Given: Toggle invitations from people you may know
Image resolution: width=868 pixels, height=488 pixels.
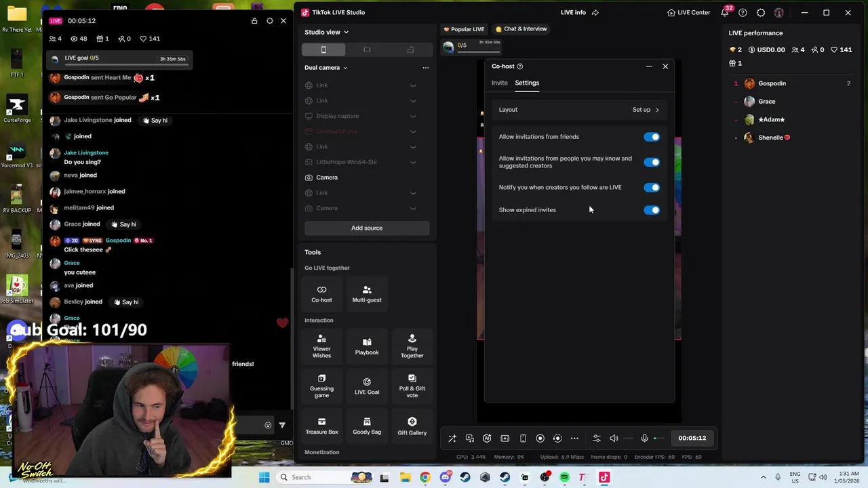Looking at the screenshot, I should tap(652, 162).
